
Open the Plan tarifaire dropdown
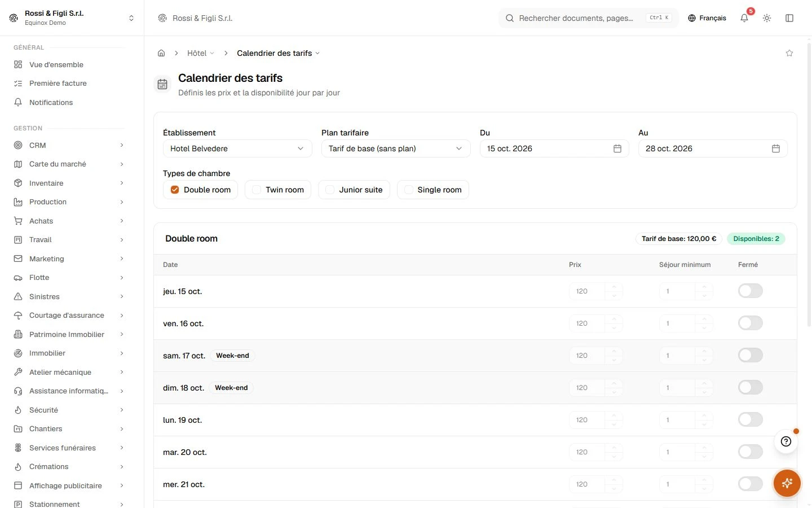click(396, 148)
